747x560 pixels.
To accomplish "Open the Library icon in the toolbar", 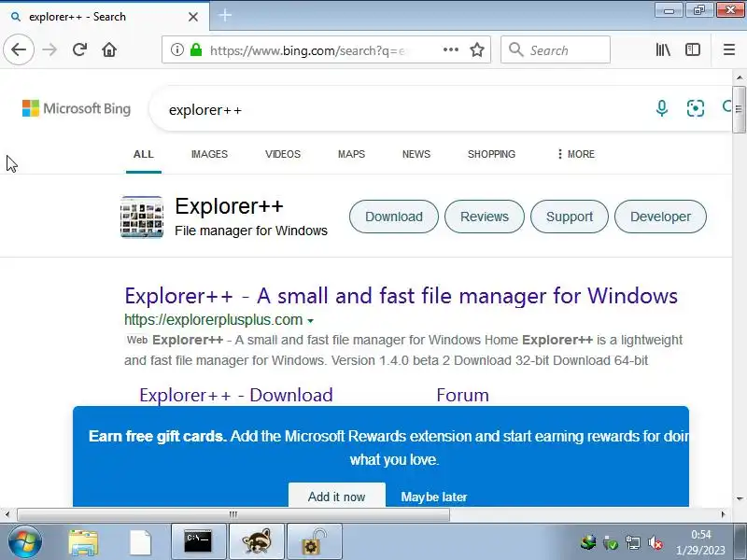I will tap(663, 49).
